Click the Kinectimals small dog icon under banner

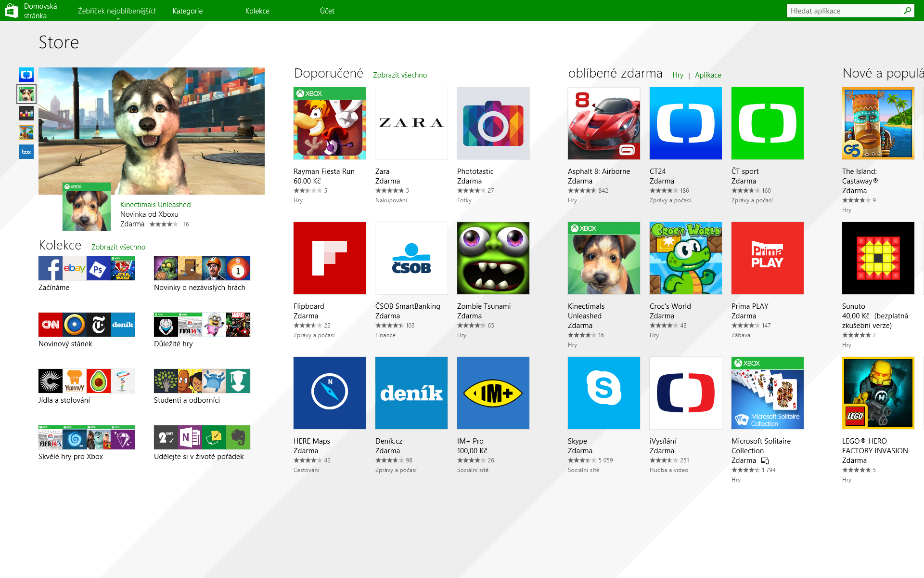[87, 207]
